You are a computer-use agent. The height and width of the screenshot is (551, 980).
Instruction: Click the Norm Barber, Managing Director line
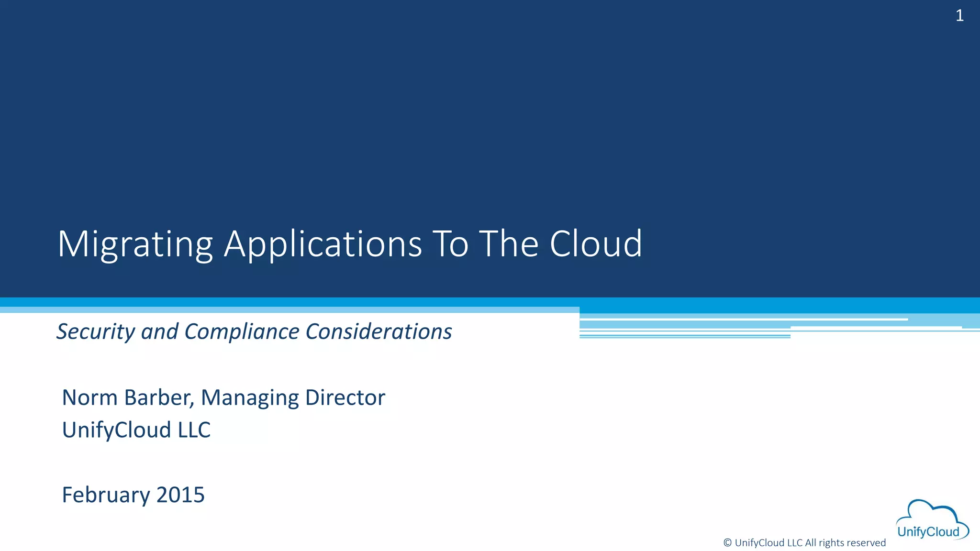tap(223, 397)
